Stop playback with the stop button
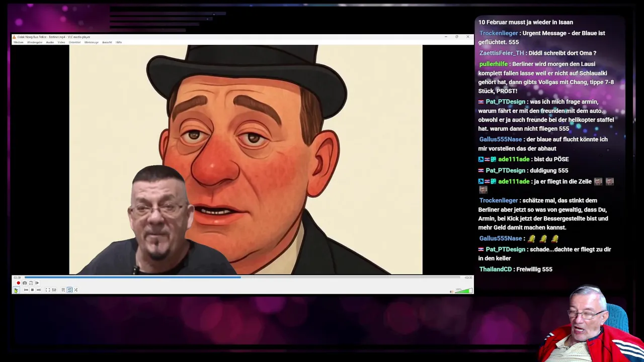The width and height of the screenshot is (644, 362). click(x=32, y=290)
